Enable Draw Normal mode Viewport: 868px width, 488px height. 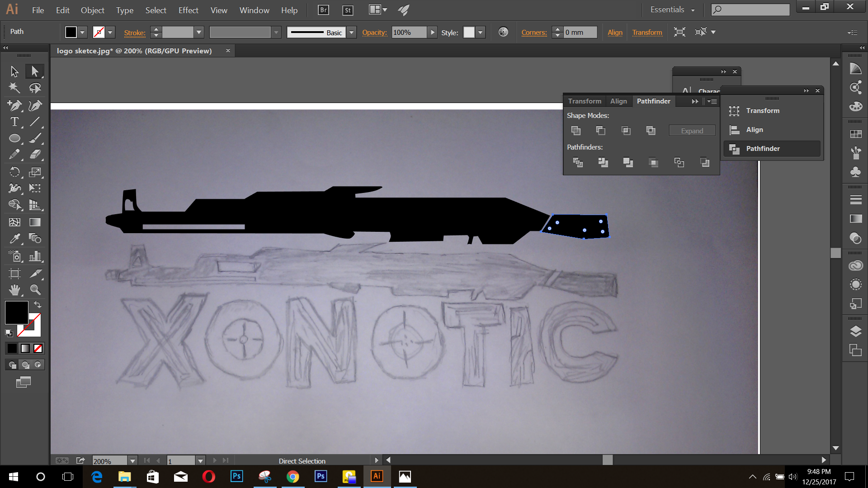coord(13,365)
